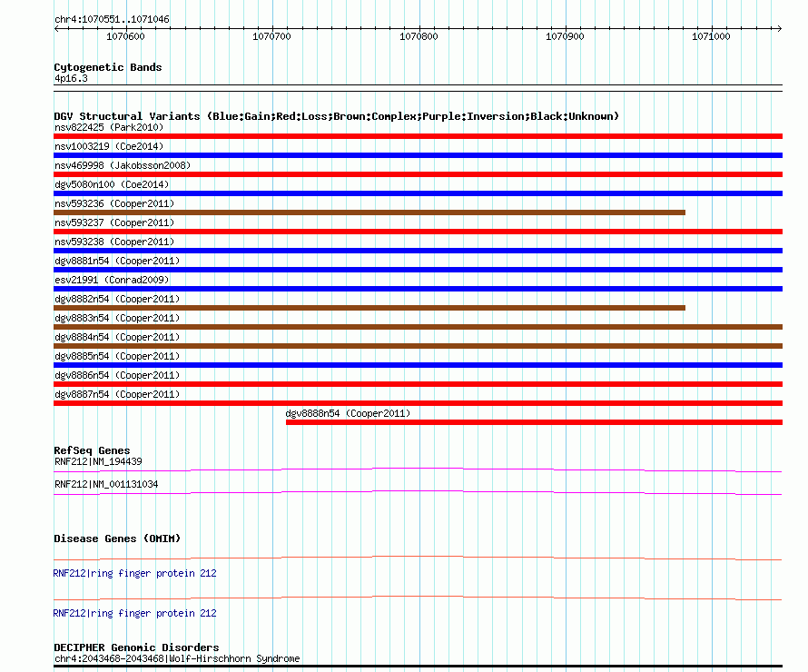Select the blue dgv8885n54 gain bar

click(x=418, y=365)
